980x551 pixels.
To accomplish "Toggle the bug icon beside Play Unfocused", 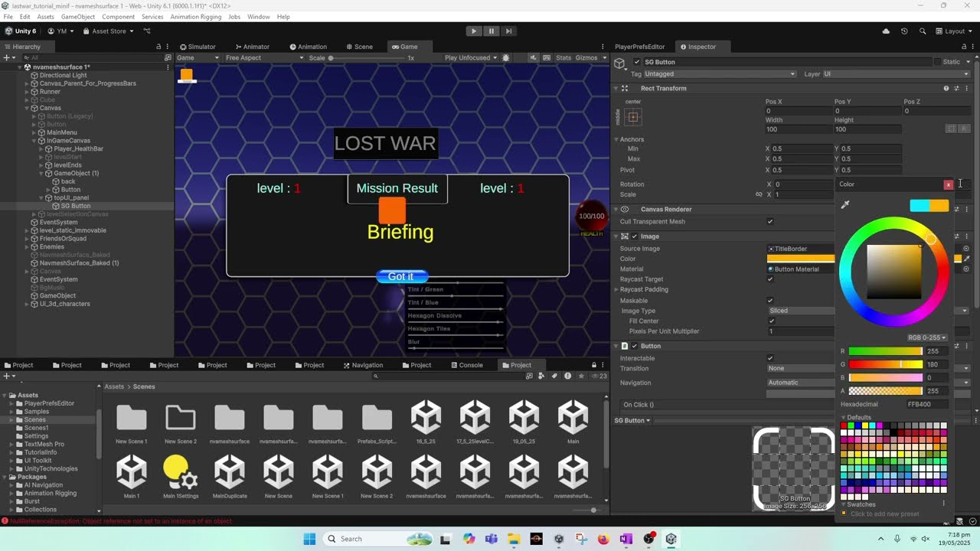I will coord(506,57).
